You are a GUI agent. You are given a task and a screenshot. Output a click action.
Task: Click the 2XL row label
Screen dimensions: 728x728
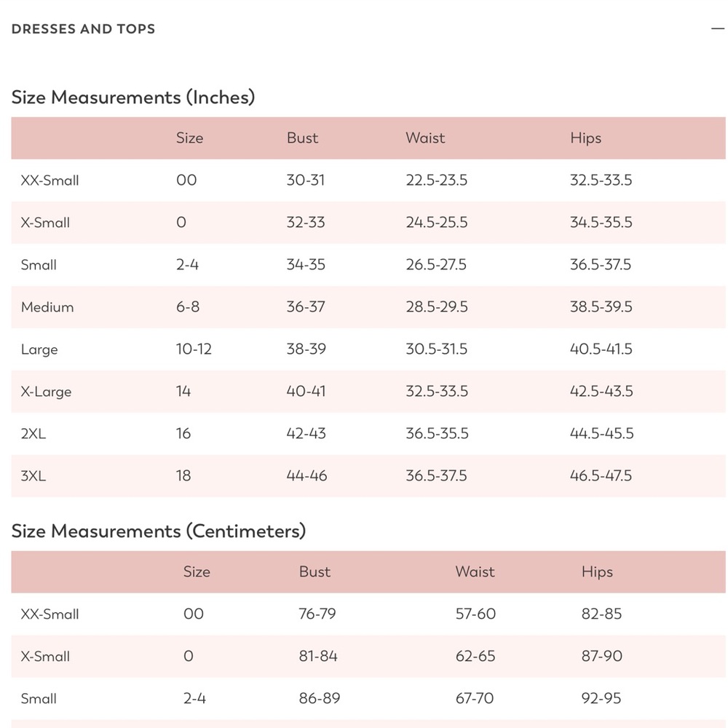[x=33, y=434]
